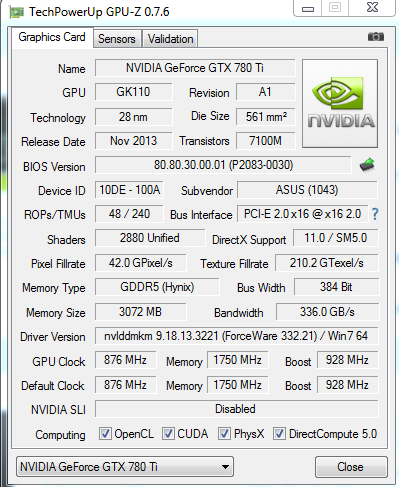Viewport: 399px width, 487px height.
Task: Click the Release Date value Nov 2013
Action: [134, 141]
